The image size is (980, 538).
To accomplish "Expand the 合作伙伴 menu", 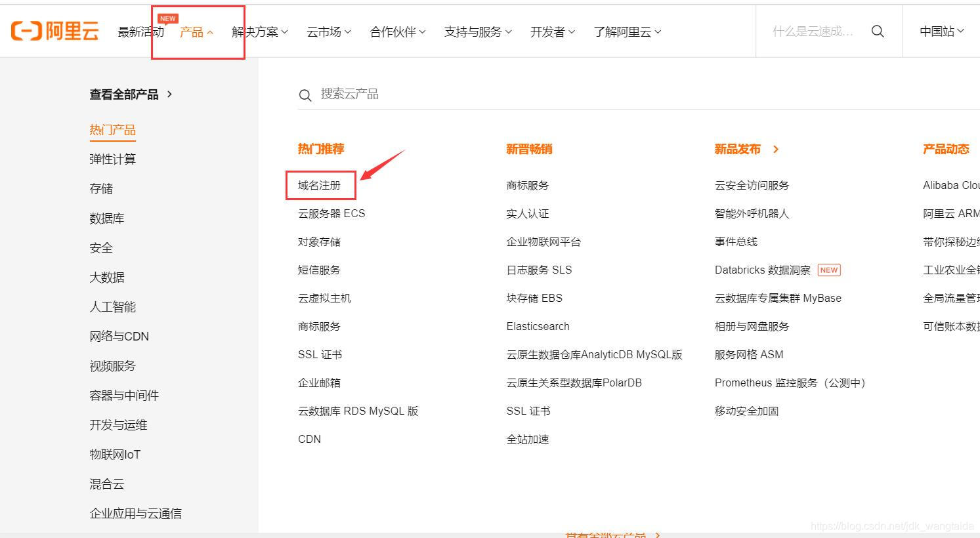I will pyautogui.click(x=398, y=31).
